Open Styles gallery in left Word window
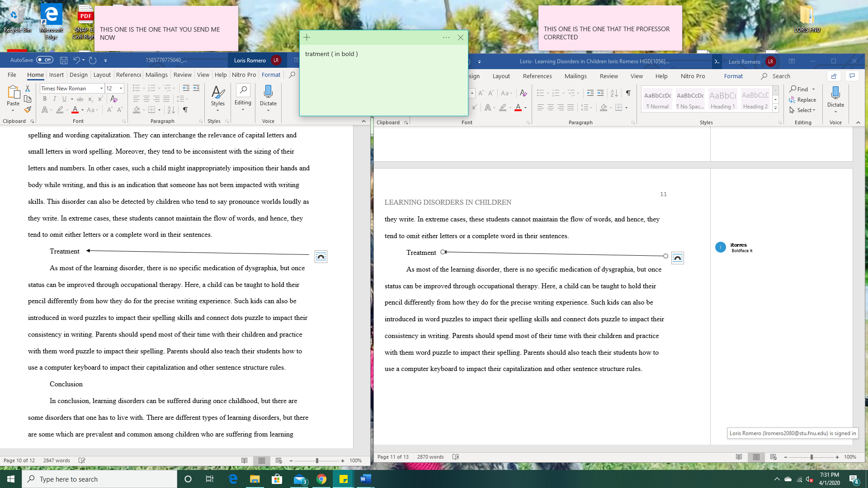Screen dimensions: 868x488 pyautogui.click(x=217, y=99)
